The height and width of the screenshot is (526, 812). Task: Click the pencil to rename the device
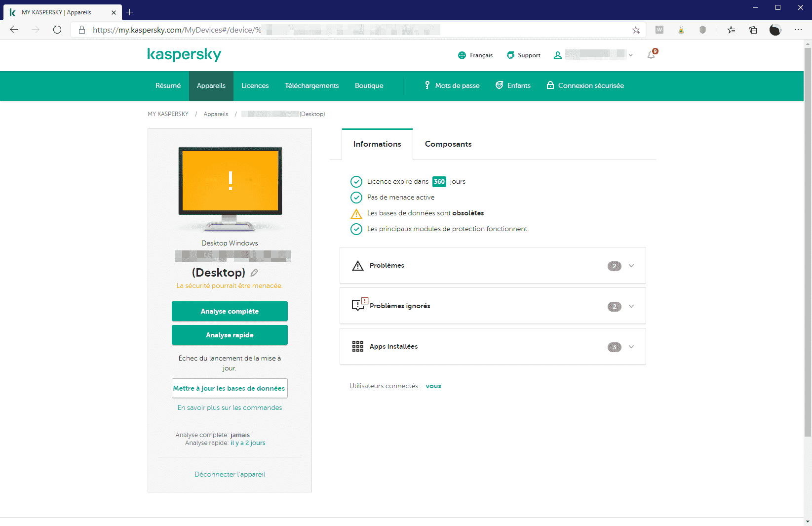point(254,273)
